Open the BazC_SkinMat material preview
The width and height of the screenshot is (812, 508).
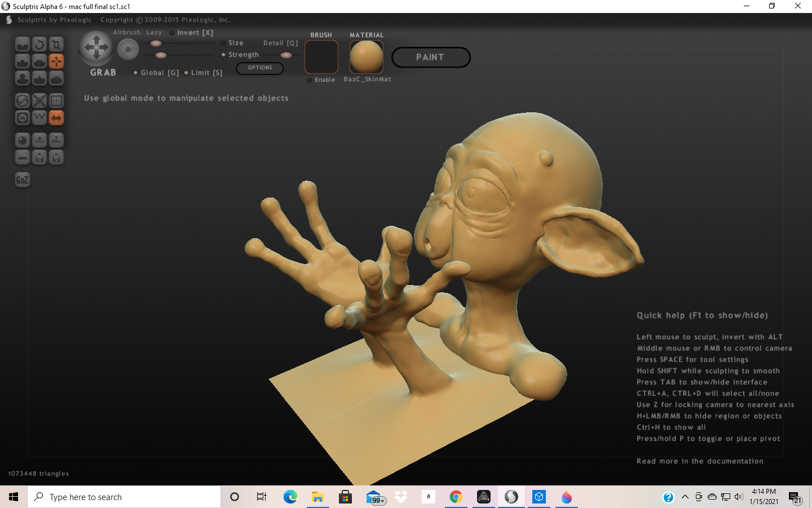367,57
